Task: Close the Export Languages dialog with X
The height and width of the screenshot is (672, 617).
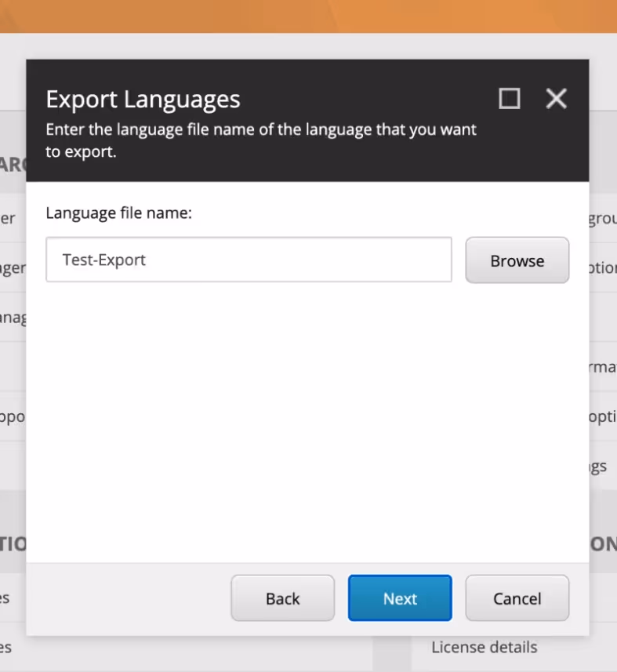Action: tap(556, 99)
